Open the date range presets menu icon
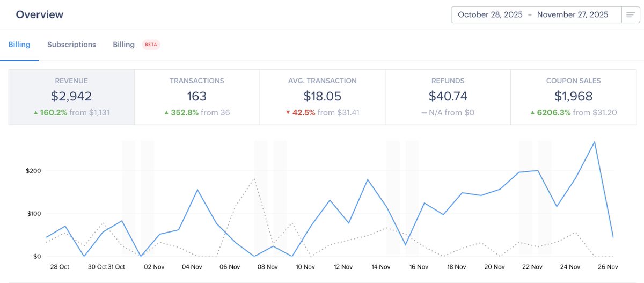The width and height of the screenshot is (644, 283). coord(630,15)
